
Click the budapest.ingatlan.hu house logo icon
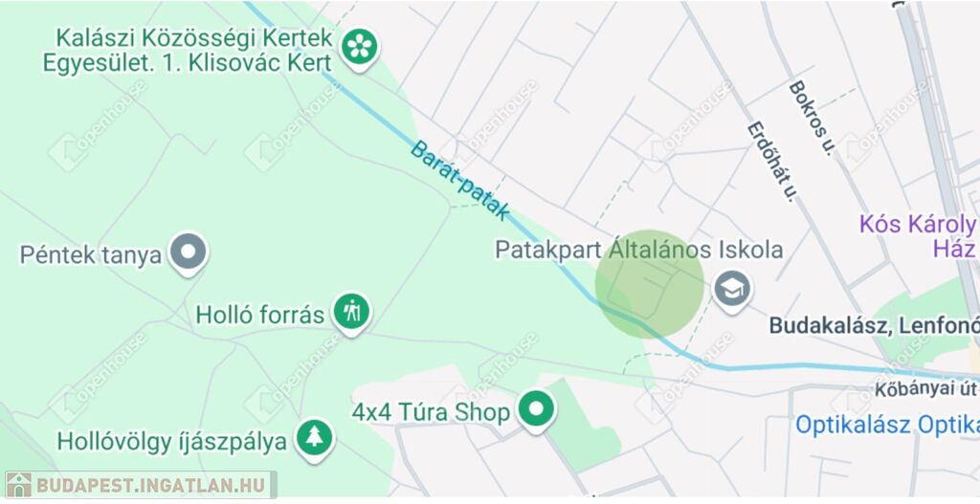pyautogui.click(x=18, y=485)
